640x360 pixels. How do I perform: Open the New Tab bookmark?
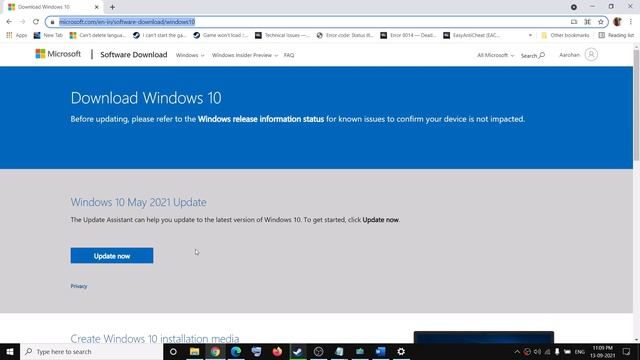[48, 36]
